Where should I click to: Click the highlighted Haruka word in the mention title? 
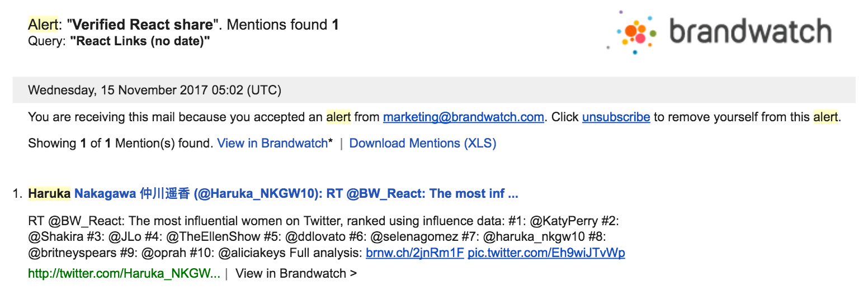click(x=49, y=194)
